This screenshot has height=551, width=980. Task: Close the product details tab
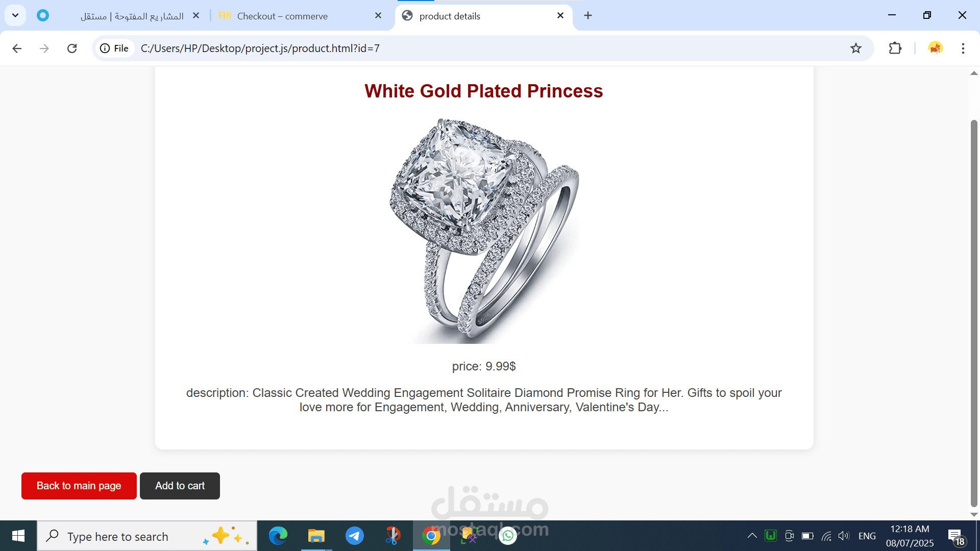560,16
